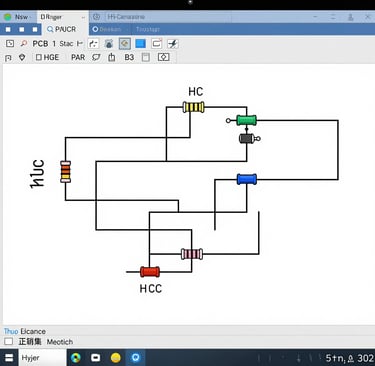
Task: Click the PCB toolbar label
Action: coord(40,44)
